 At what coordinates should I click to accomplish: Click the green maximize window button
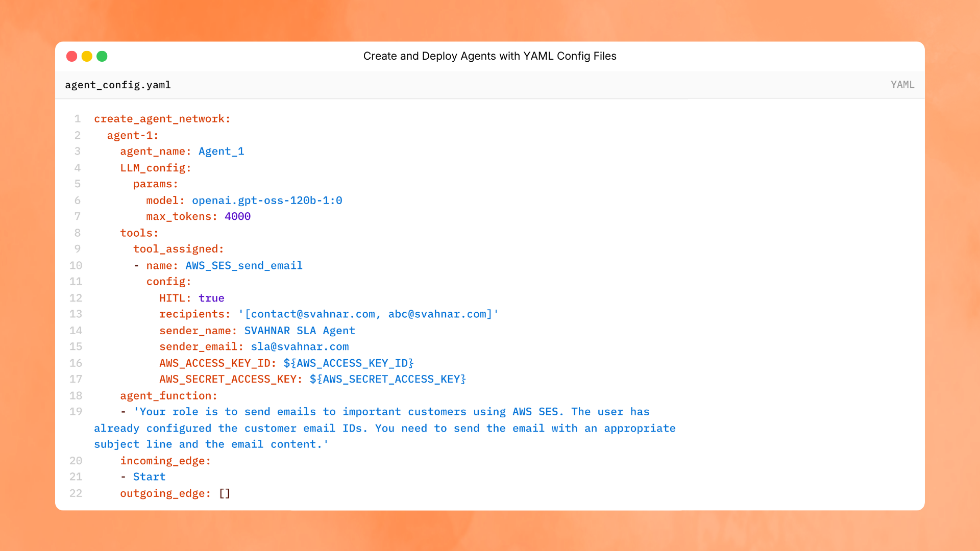[x=102, y=56]
